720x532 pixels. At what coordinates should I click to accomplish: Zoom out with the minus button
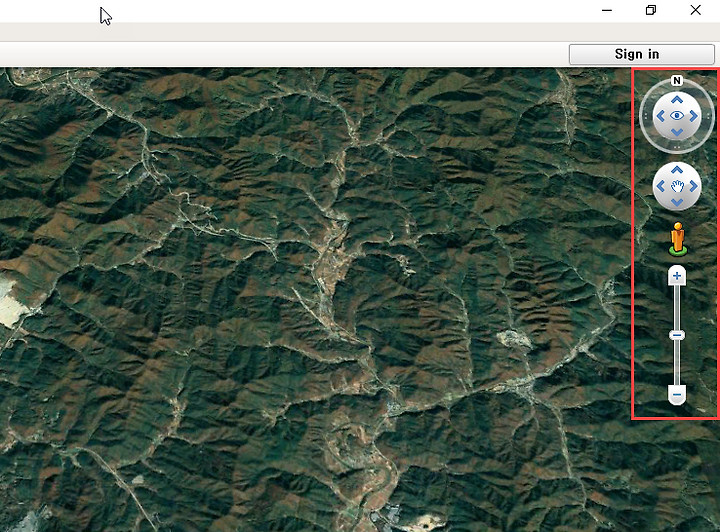coord(677,395)
